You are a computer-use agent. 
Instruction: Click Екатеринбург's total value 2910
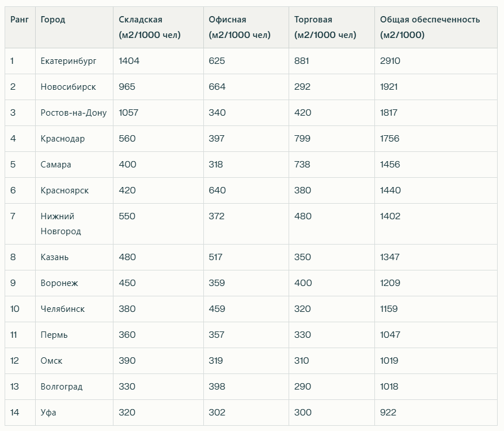(390, 61)
